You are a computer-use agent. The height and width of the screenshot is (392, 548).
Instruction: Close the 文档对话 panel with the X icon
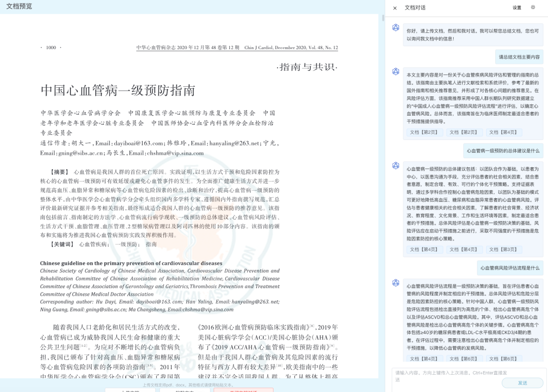click(395, 8)
